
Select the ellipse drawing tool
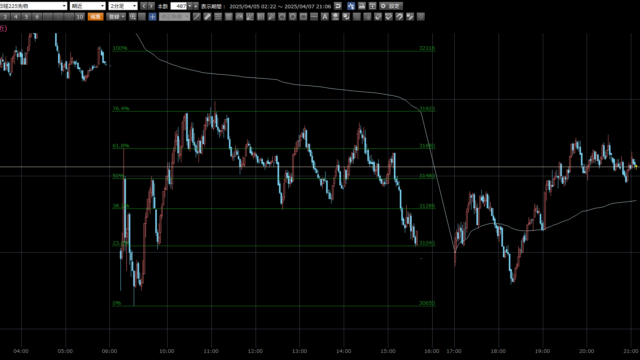point(293,17)
